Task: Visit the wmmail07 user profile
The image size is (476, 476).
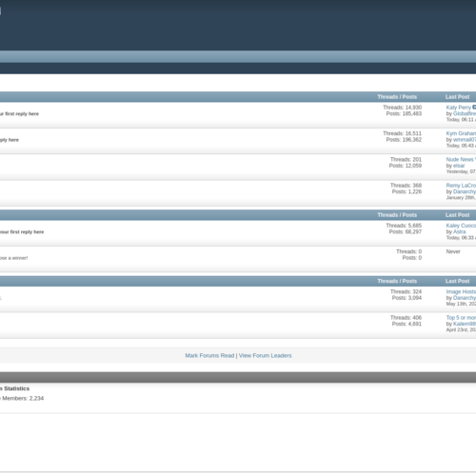Action: (465, 140)
